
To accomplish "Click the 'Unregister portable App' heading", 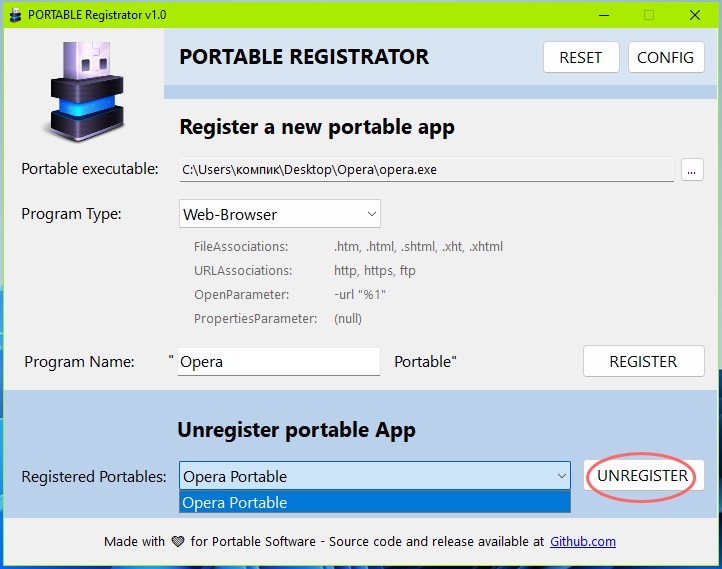I will point(297,430).
